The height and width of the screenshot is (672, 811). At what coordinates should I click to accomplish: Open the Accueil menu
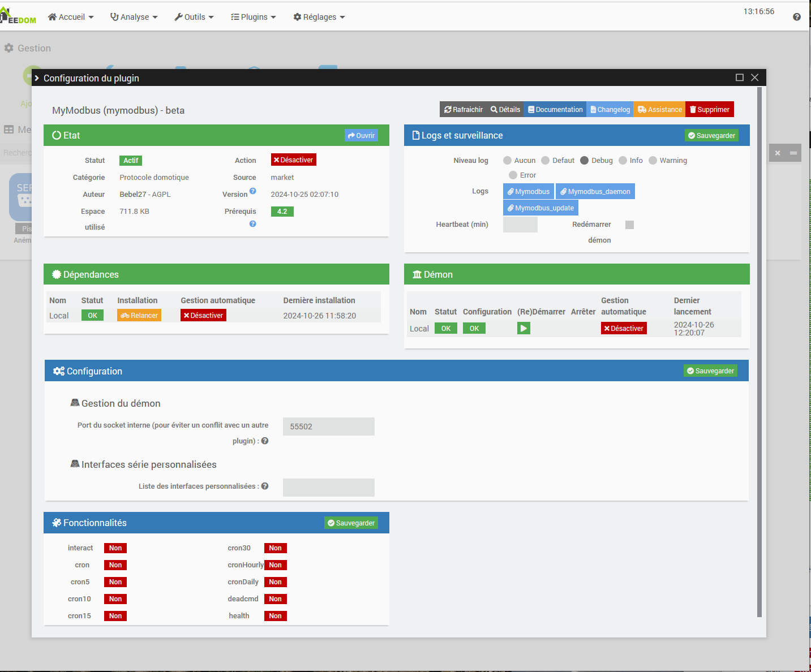point(71,17)
